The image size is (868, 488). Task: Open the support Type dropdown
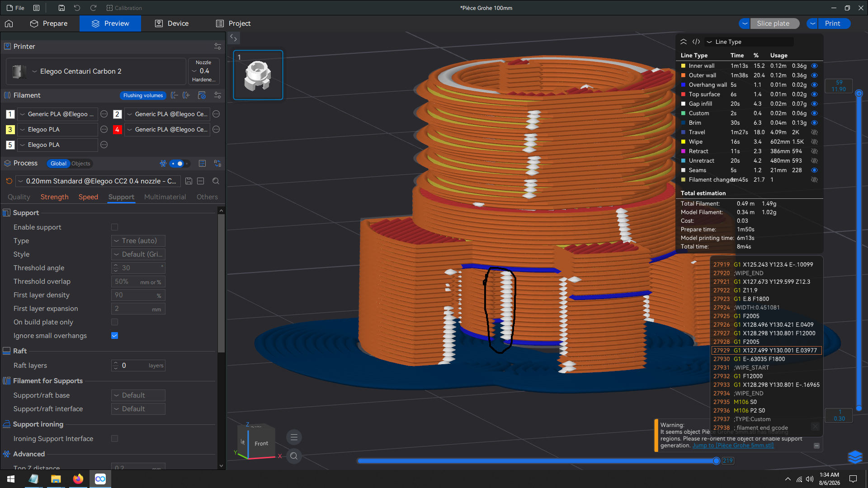point(138,241)
